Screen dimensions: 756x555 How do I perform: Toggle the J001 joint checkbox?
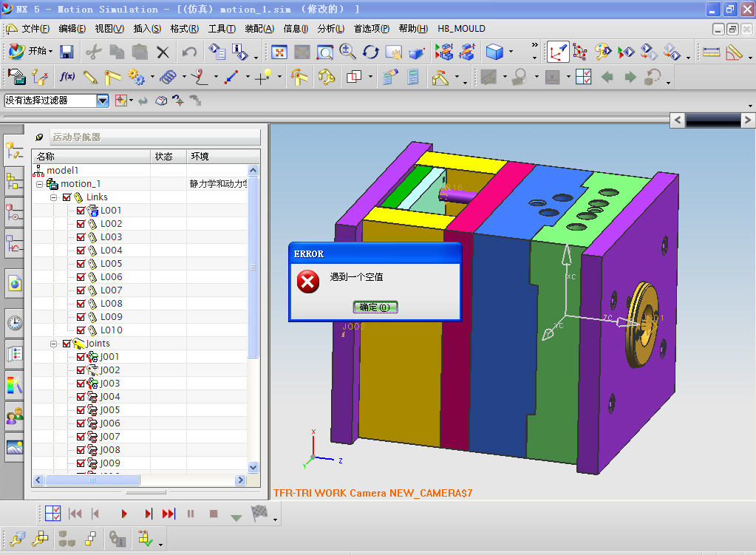pos(81,357)
